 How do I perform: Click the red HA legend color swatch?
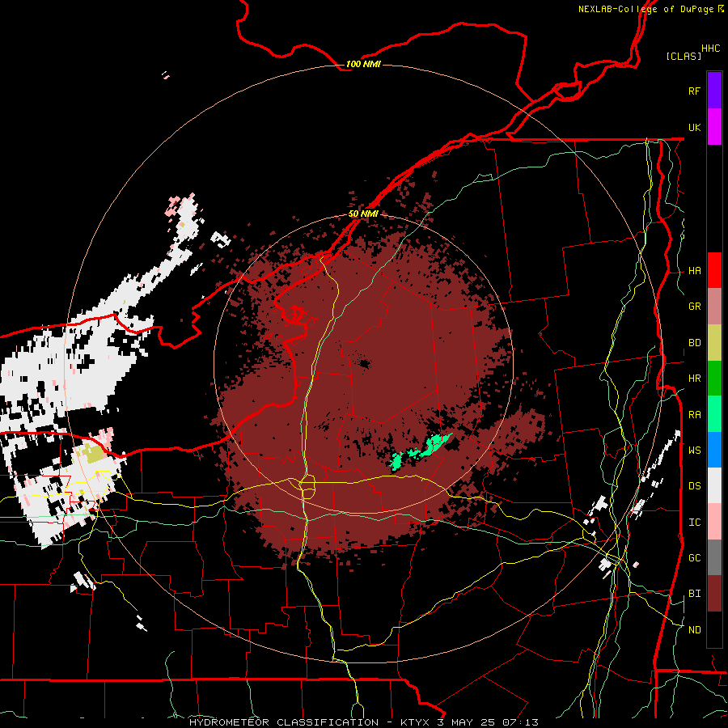pyautogui.click(x=714, y=270)
